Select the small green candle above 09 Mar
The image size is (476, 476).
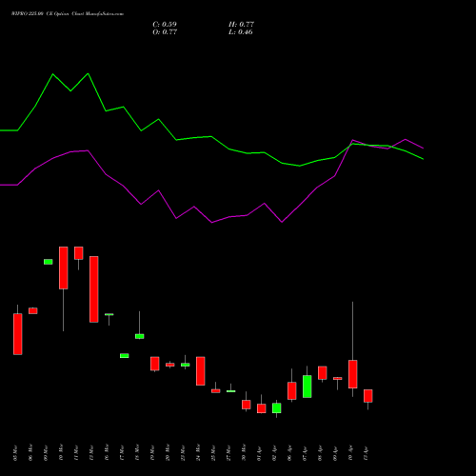[x=49, y=262]
